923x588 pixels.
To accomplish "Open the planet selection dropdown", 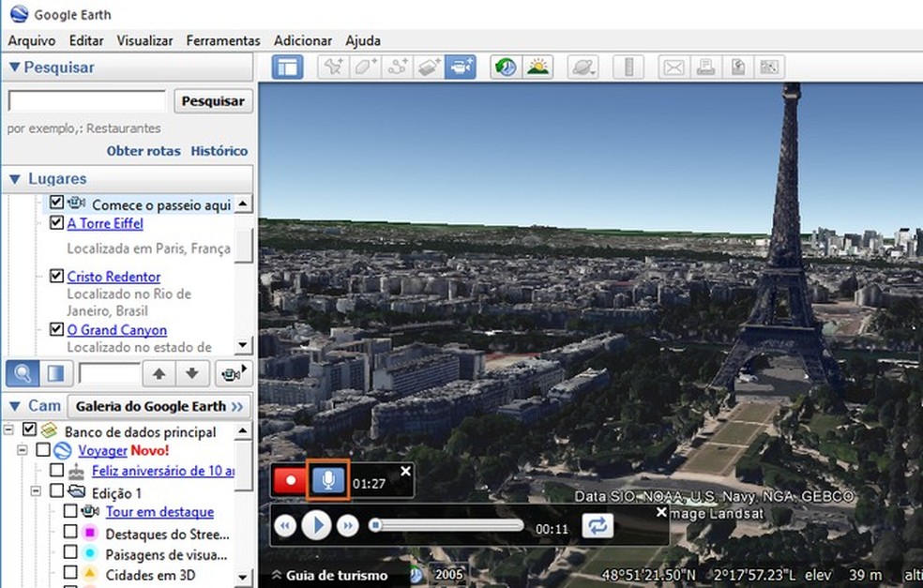I will point(583,68).
